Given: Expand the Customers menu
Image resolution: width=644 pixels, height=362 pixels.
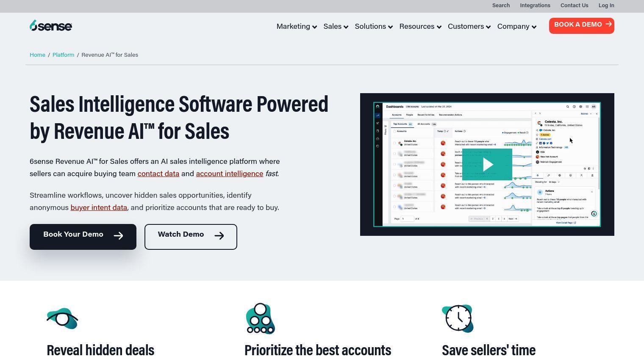Looking at the screenshot, I should [469, 26].
